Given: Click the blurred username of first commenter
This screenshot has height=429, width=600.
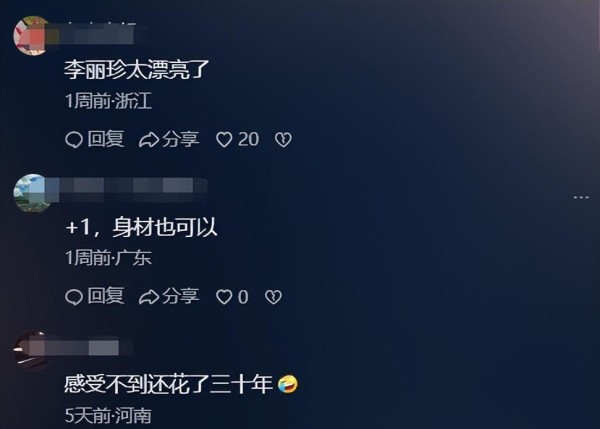Looking at the screenshot, I should click(x=91, y=36).
